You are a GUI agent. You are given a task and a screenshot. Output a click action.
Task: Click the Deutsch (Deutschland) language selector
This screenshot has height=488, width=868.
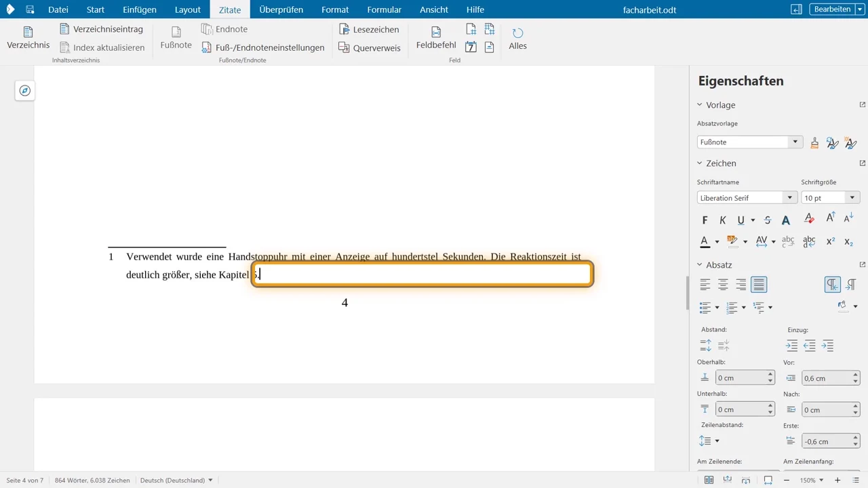click(176, 481)
